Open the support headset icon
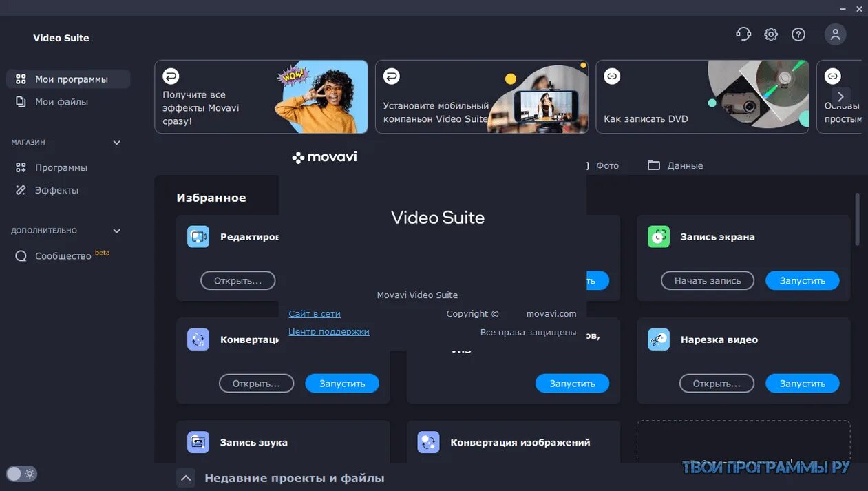Image resolution: width=868 pixels, height=491 pixels. point(743,34)
